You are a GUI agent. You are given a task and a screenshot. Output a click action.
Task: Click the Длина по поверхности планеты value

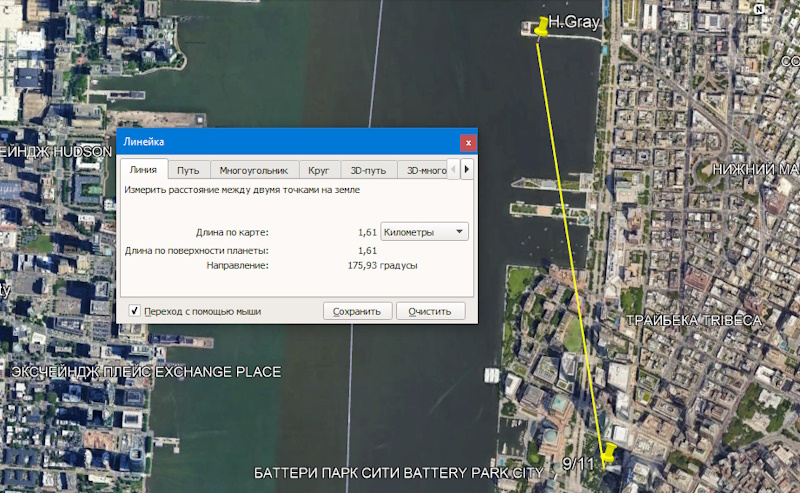click(x=367, y=251)
